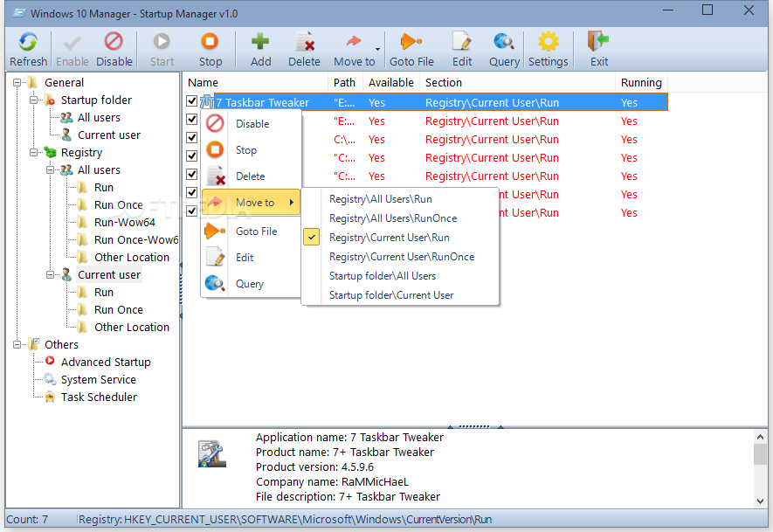Click the Stop toolbar icon
The width and height of the screenshot is (773, 532).
[x=210, y=42]
